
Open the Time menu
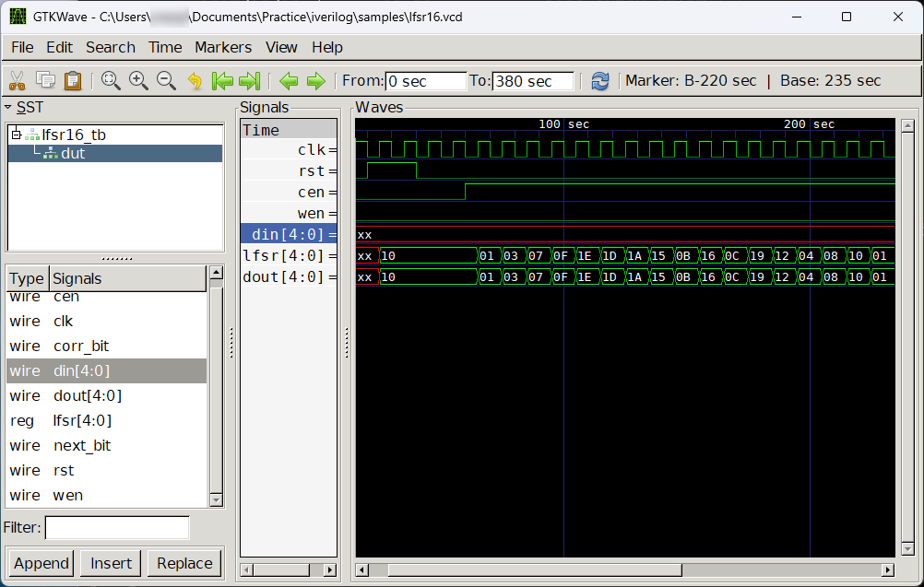tap(165, 47)
